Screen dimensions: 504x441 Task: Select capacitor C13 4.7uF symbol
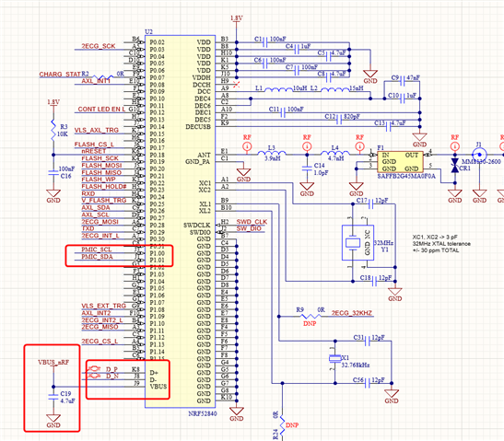(388, 127)
